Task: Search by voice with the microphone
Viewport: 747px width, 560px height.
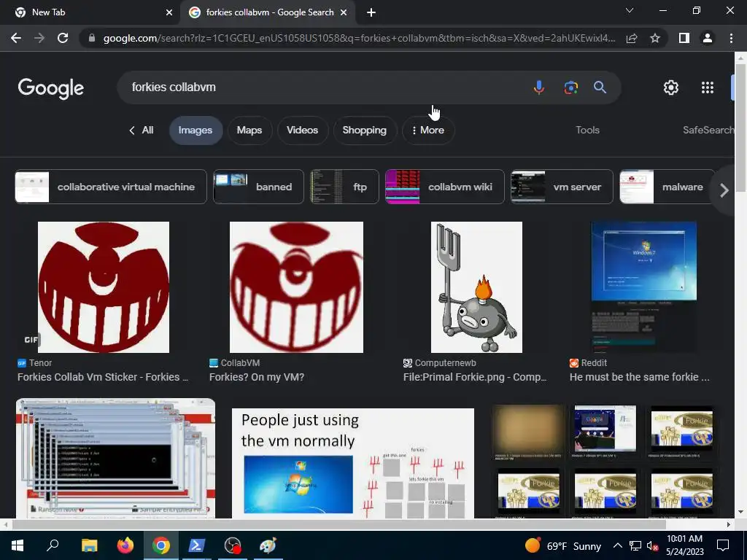Action: 539,87
